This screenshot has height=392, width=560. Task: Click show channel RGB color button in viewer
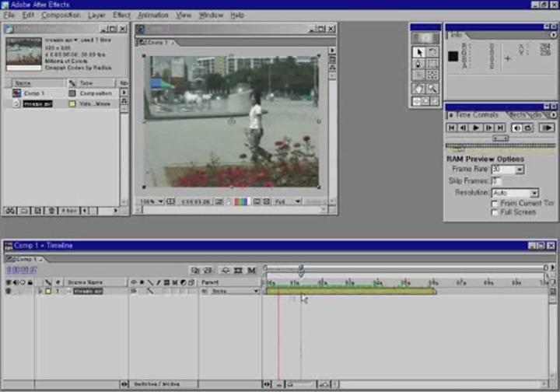click(241, 201)
